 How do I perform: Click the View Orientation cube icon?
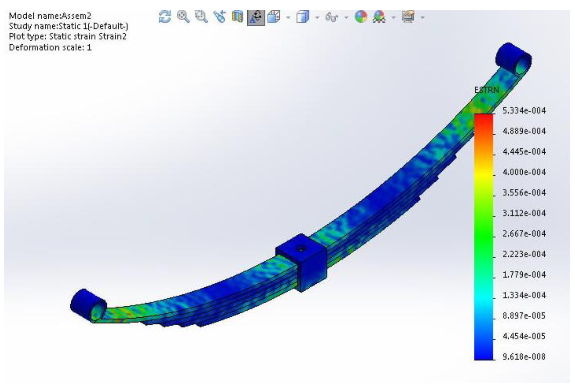point(274,17)
